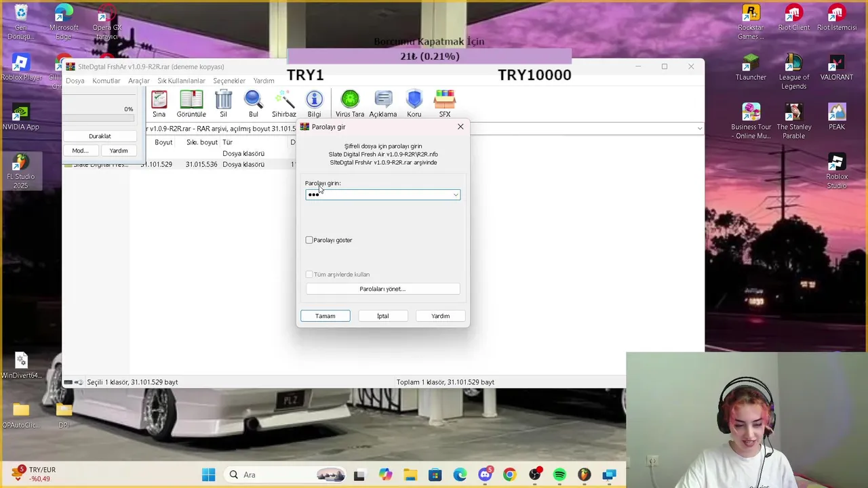Click the TRY/EUR widget in the taskbar
The width and height of the screenshot is (868, 488).
[x=35, y=474]
